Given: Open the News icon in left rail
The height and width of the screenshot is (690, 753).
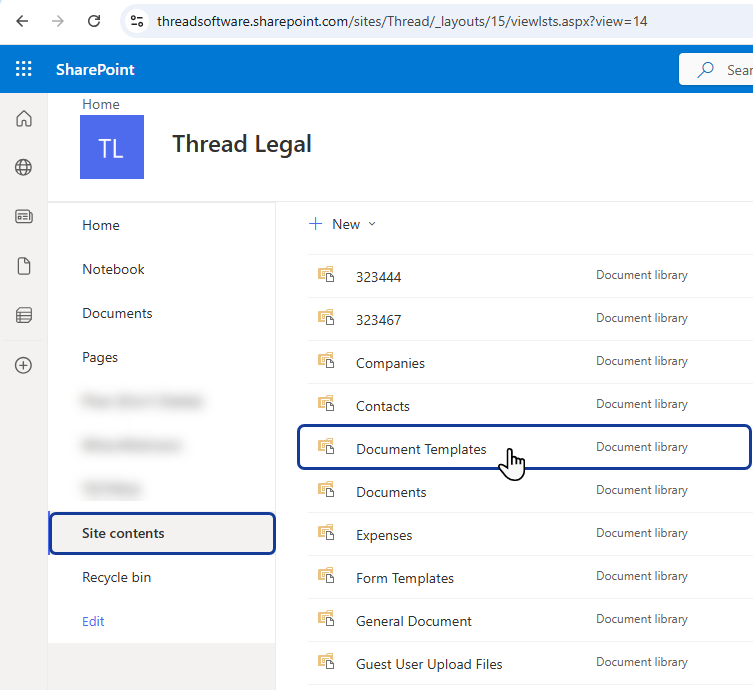Looking at the screenshot, I should 24,217.
